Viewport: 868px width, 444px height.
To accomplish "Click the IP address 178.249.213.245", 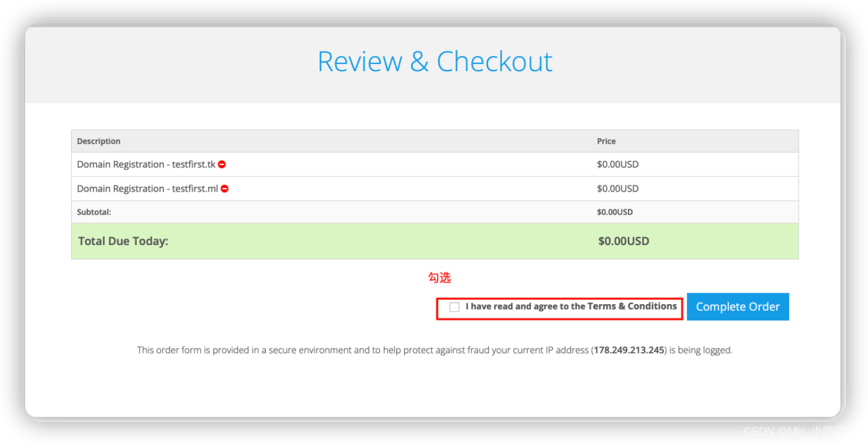I will tap(629, 350).
